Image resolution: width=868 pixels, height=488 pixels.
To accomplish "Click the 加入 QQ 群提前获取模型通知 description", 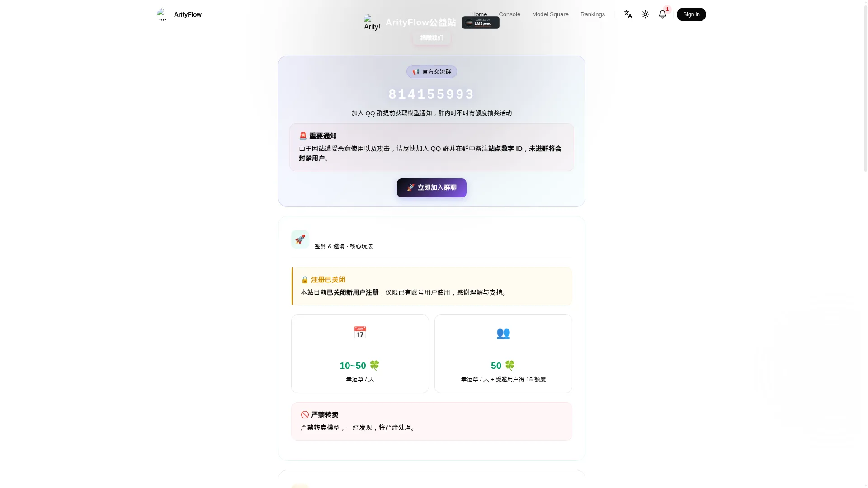I will pyautogui.click(x=432, y=113).
